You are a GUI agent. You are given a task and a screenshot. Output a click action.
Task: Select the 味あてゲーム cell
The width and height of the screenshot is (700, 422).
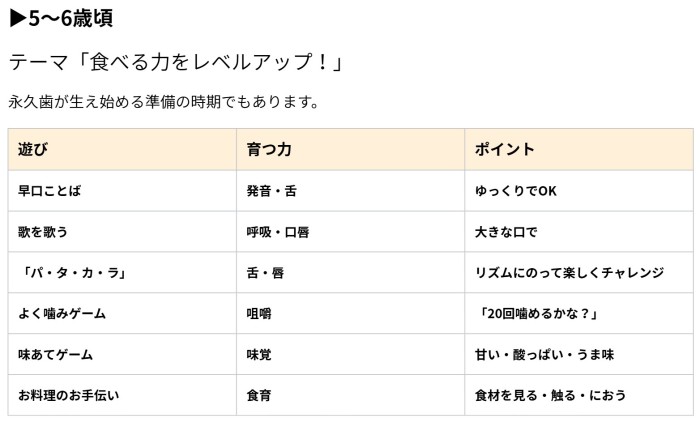(x=122, y=354)
